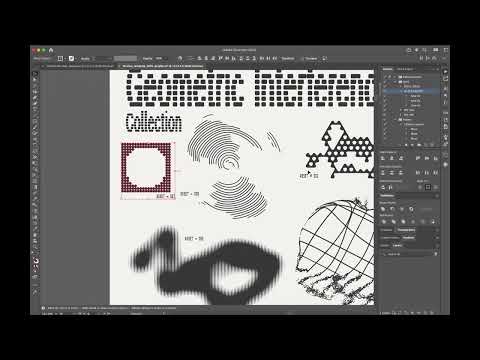Apply Trim pathfinder

point(393,222)
